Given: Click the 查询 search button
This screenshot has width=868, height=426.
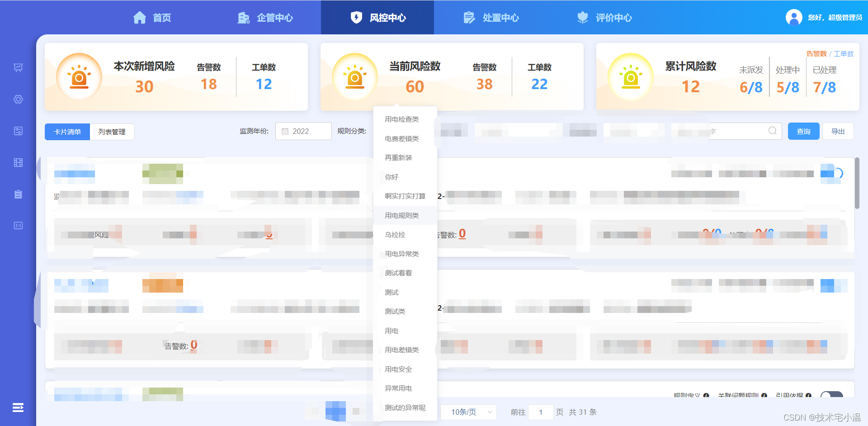Looking at the screenshot, I should [x=803, y=131].
